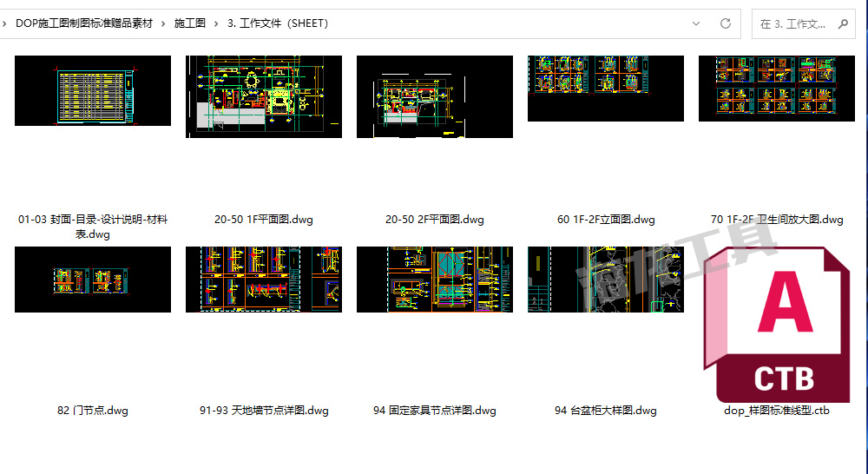Navigate to DOP施工图制图标准赠品素材 breadcrumb folder
The width and height of the screenshot is (868, 474).
84,23
